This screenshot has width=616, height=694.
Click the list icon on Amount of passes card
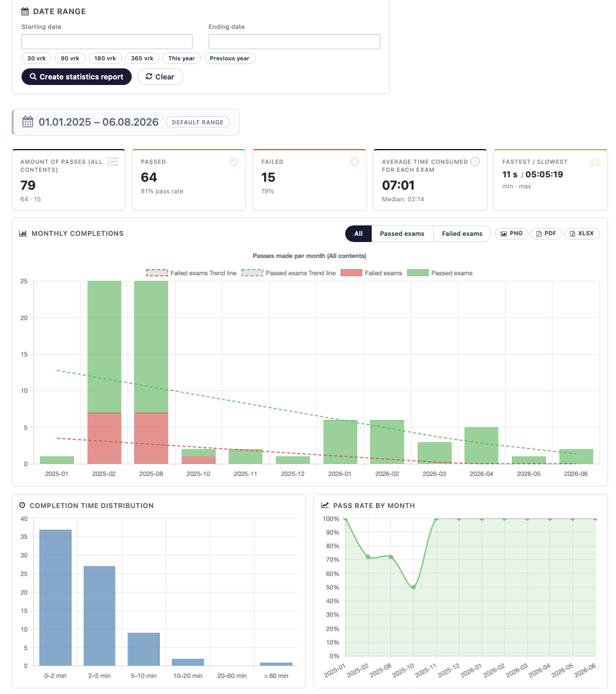(114, 161)
